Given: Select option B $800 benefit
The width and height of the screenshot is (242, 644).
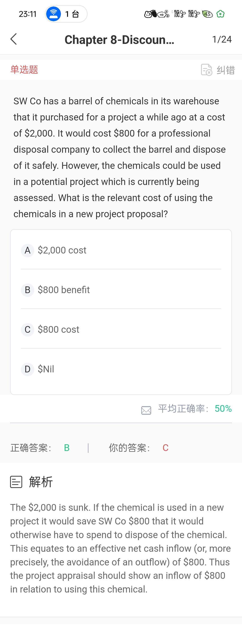Looking at the screenshot, I should (x=121, y=290).
